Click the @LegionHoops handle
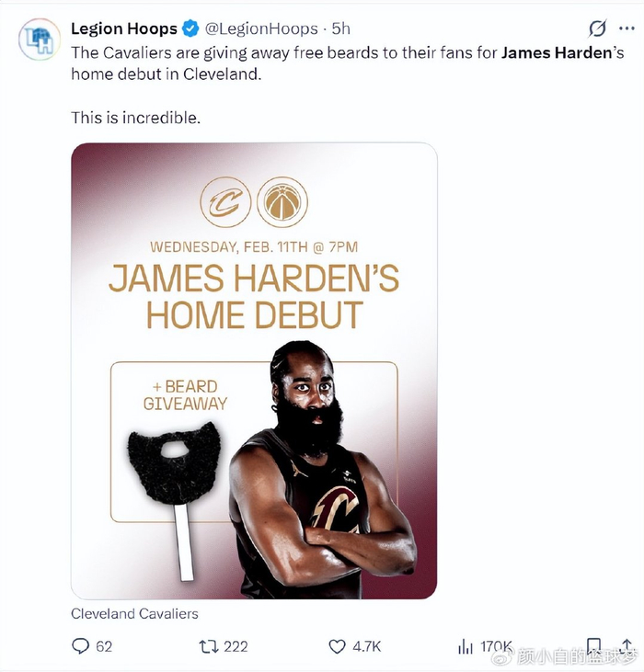The height and width of the screenshot is (672, 644). pyautogui.click(x=261, y=28)
